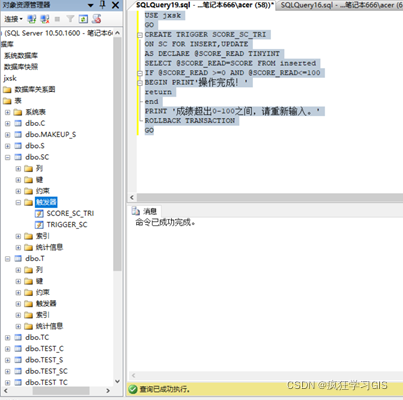Click the disconnect server icon with red X
The height and width of the screenshot is (400, 403).
coord(45,19)
